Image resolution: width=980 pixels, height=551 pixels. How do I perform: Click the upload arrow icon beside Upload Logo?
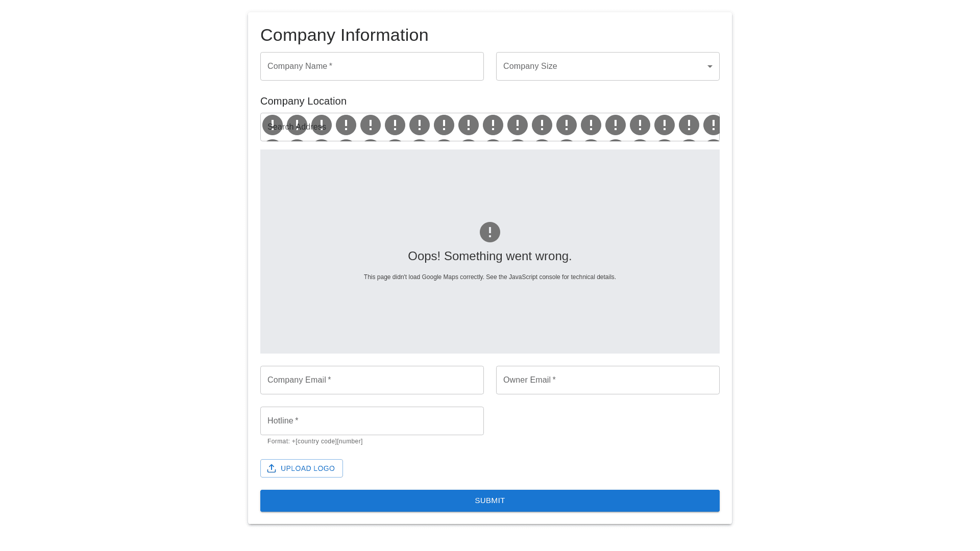(x=272, y=468)
